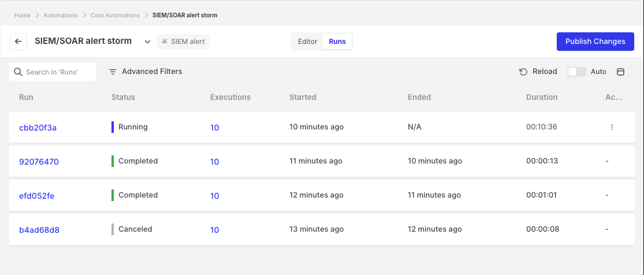Go to Core Automations breadcrumb

point(115,15)
